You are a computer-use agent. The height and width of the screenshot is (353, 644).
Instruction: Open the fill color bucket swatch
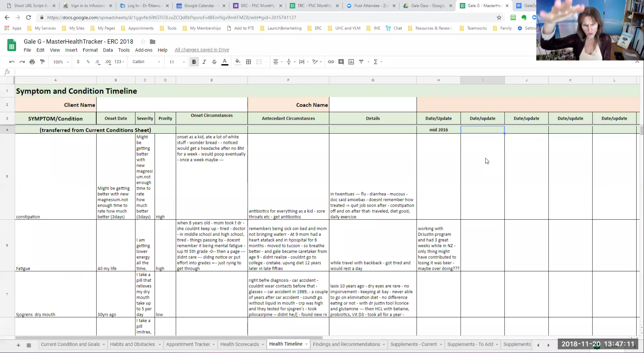(238, 62)
